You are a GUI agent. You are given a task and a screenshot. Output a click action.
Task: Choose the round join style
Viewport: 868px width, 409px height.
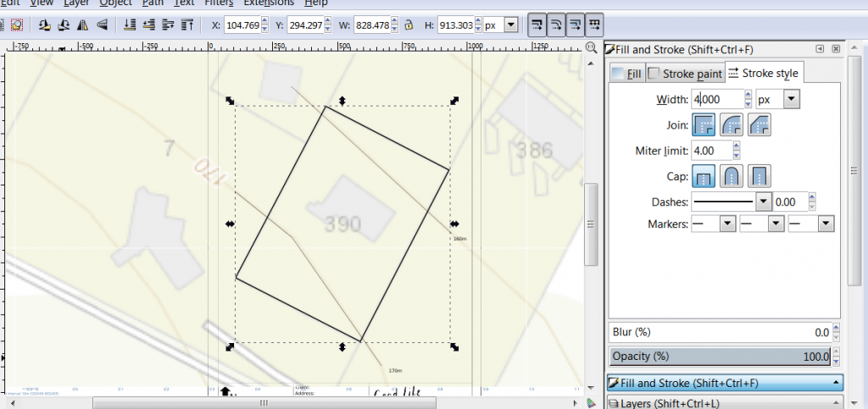tap(732, 125)
